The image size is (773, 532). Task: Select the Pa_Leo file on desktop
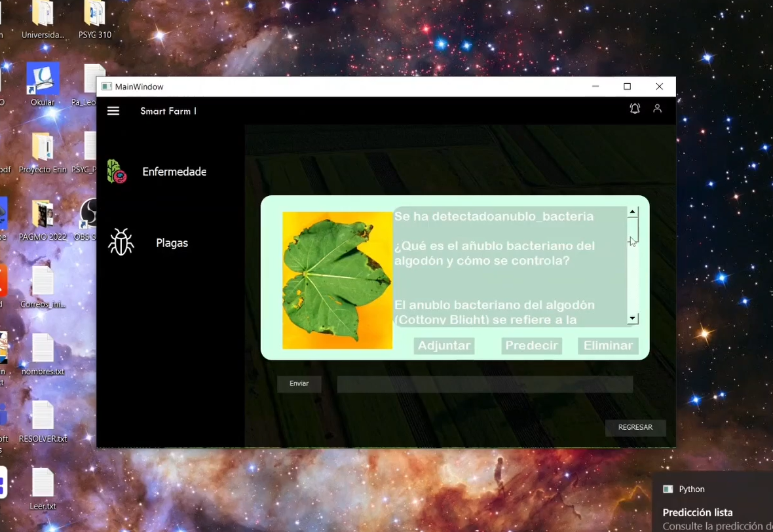click(85, 85)
